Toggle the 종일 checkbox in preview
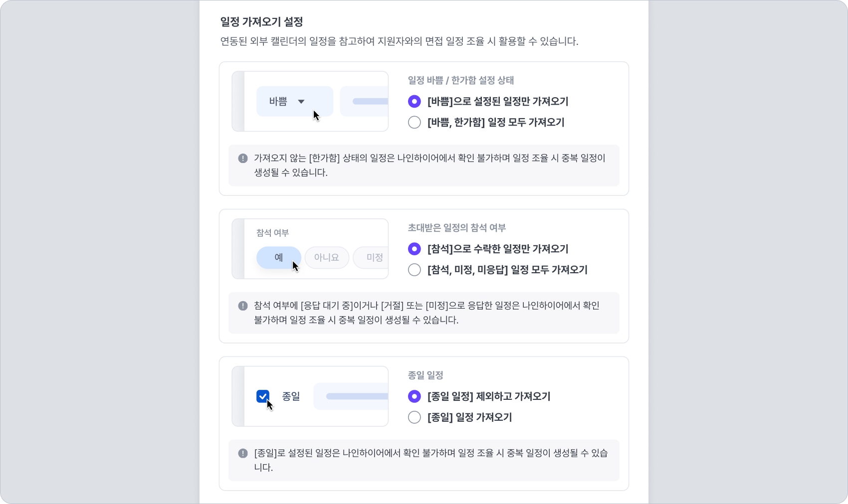 (x=263, y=396)
